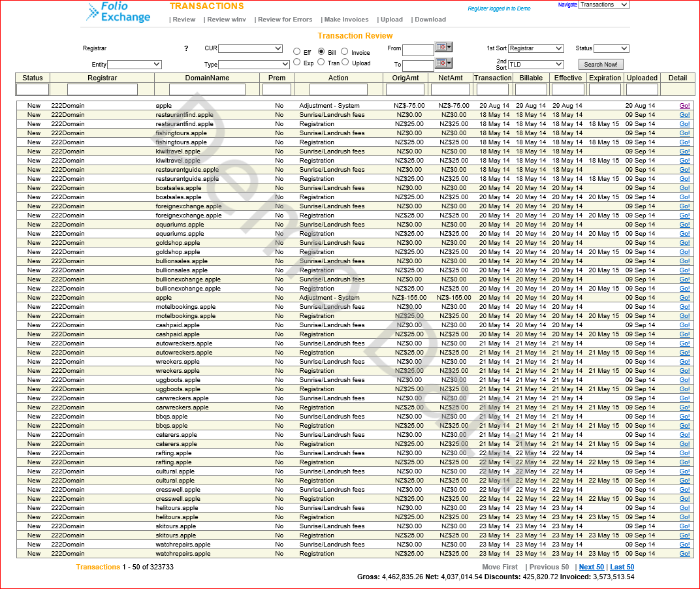This screenshot has width=700, height=589.
Task: Click the 'Transaction Review' heading
Action: point(355,36)
